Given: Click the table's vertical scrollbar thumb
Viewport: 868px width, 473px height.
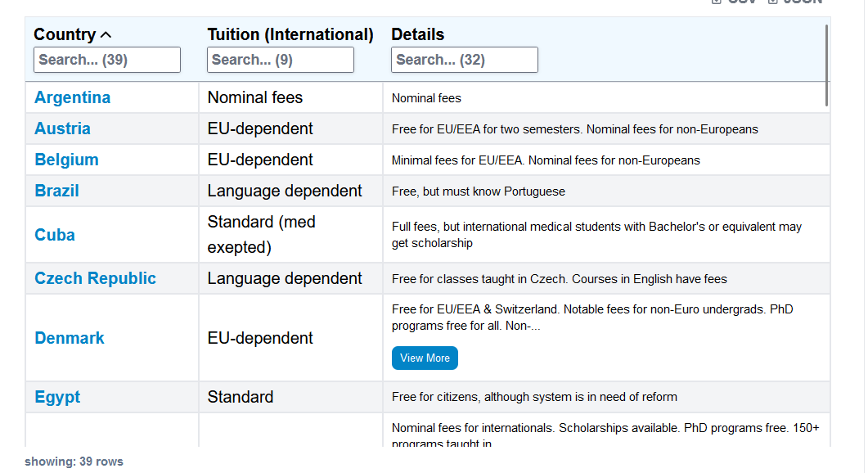Looking at the screenshot, I should point(826,65).
